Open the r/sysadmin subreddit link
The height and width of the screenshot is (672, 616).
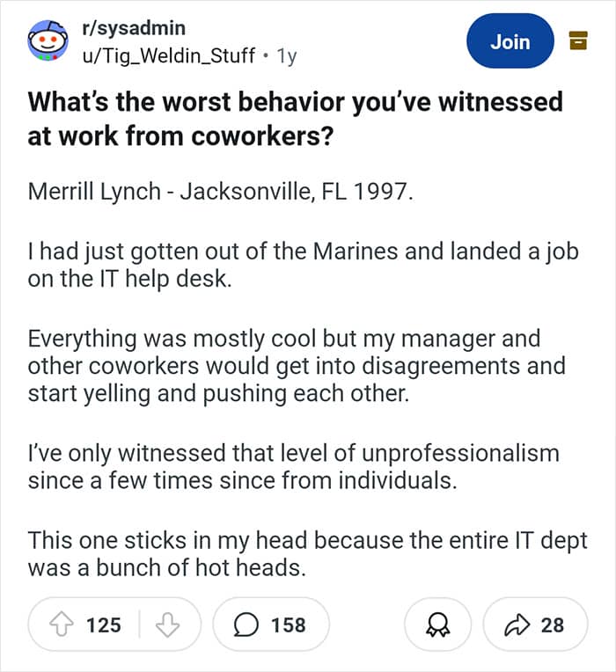(x=133, y=28)
